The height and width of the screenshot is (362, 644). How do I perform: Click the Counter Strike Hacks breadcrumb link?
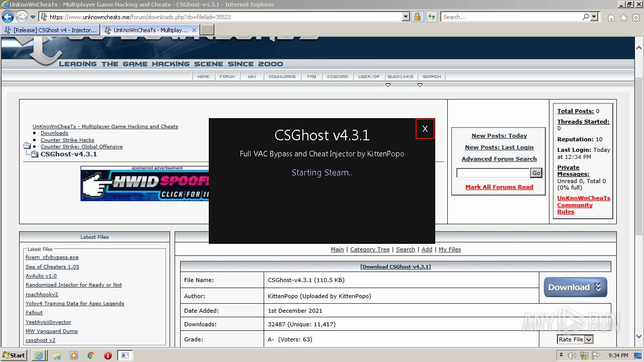pos(67,140)
